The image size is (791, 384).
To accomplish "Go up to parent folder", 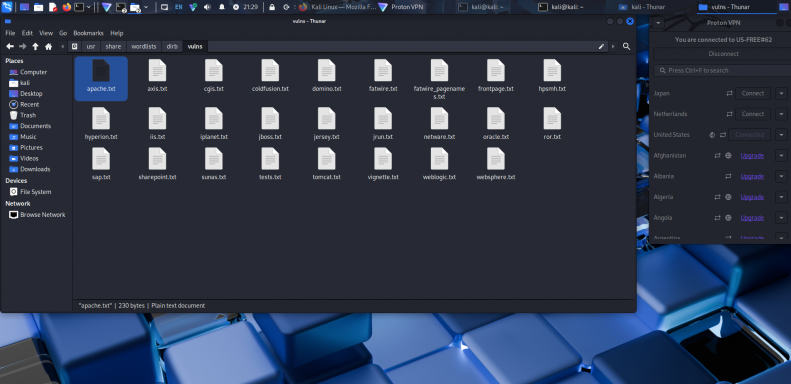I will [x=35, y=46].
